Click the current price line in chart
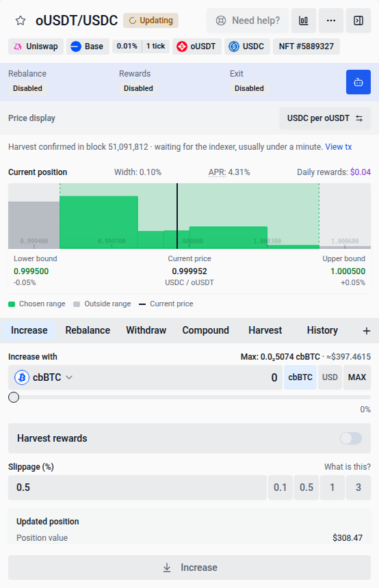This screenshot has height=588, width=379. 177,216
